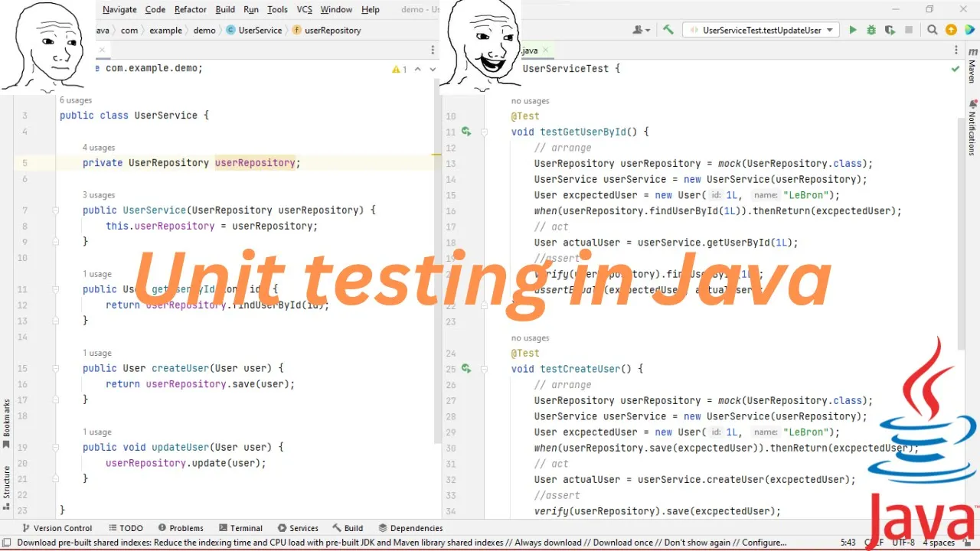Click the UTF-8 encoding selector
Image resolution: width=980 pixels, height=551 pixels.
(903, 543)
